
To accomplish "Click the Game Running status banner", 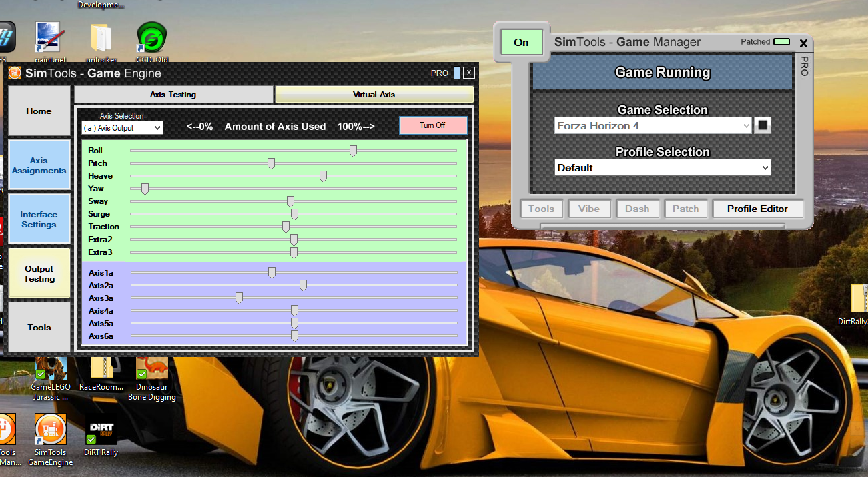I will coord(663,72).
